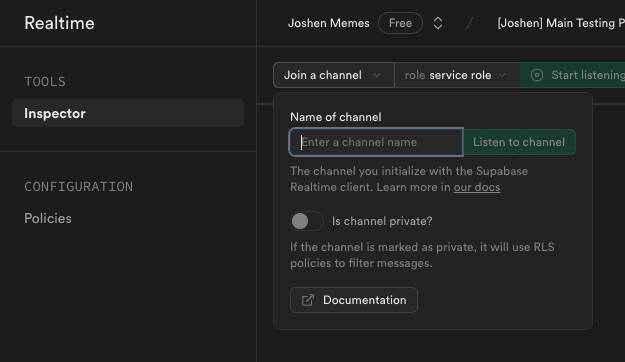Click the Free plan badge

click(x=400, y=23)
